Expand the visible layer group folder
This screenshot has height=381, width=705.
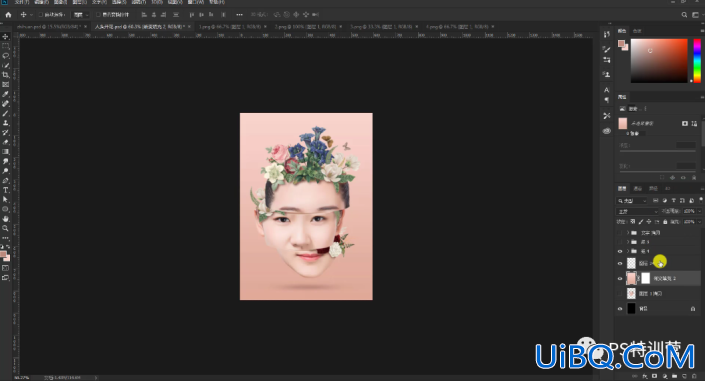coord(628,251)
